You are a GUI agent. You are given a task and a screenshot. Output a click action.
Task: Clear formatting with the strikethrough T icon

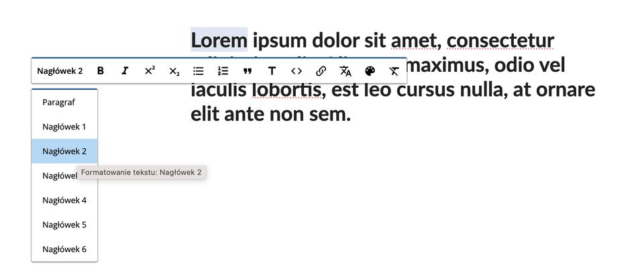394,70
